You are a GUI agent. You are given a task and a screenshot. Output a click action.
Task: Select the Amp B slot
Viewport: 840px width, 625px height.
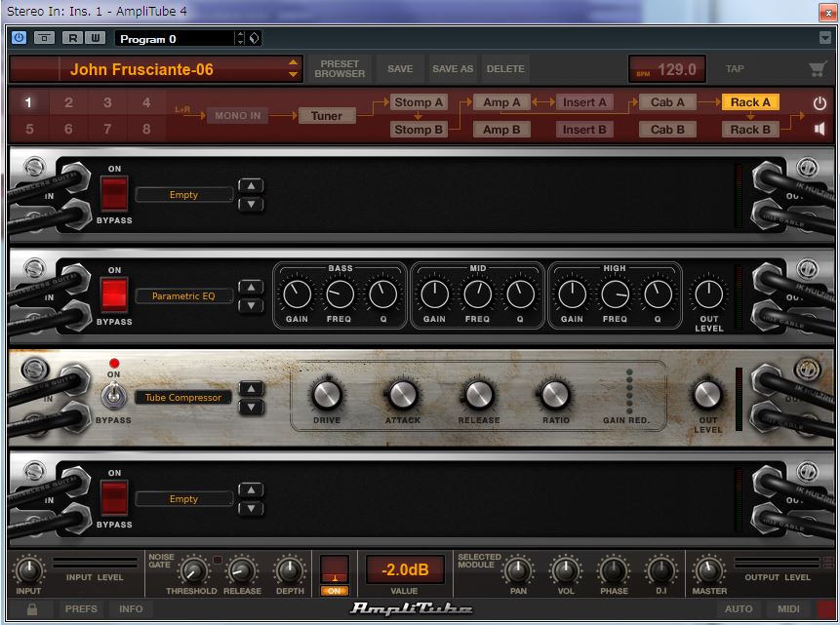click(500, 129)
